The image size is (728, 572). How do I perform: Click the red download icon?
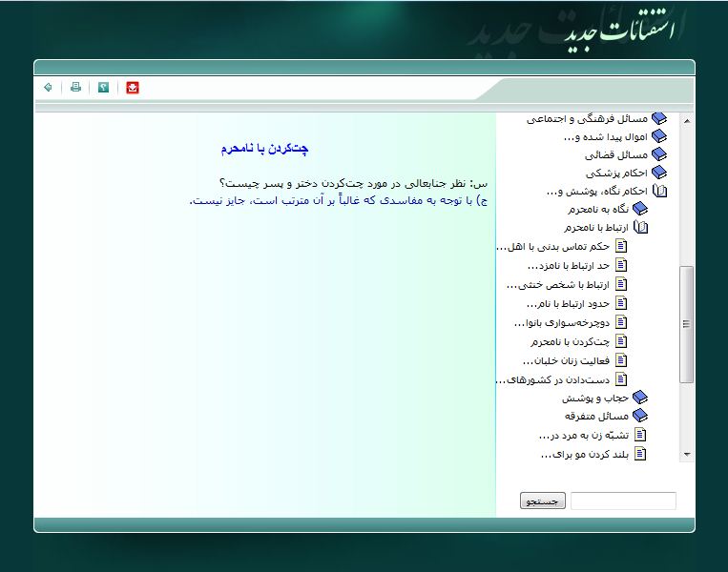(133, 88)
